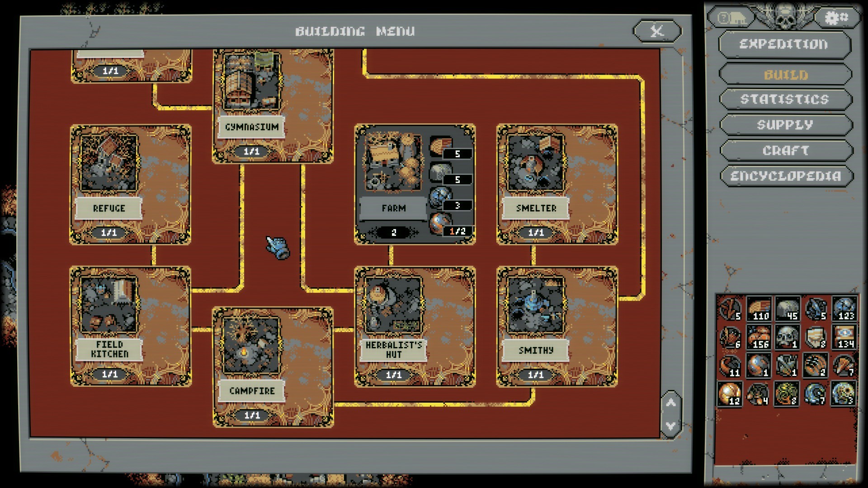
Task: Close the Building Menu window
Action: click(x=657, y=31)
